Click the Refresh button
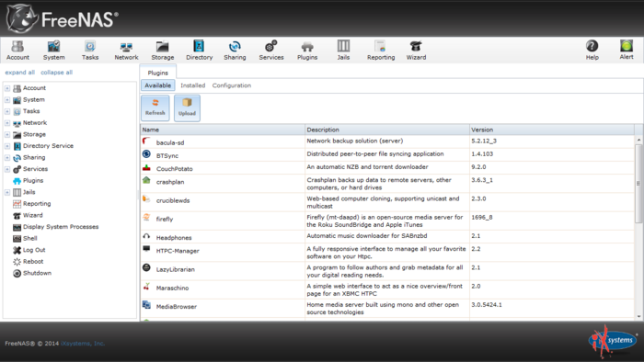 [x=155, y=107]
